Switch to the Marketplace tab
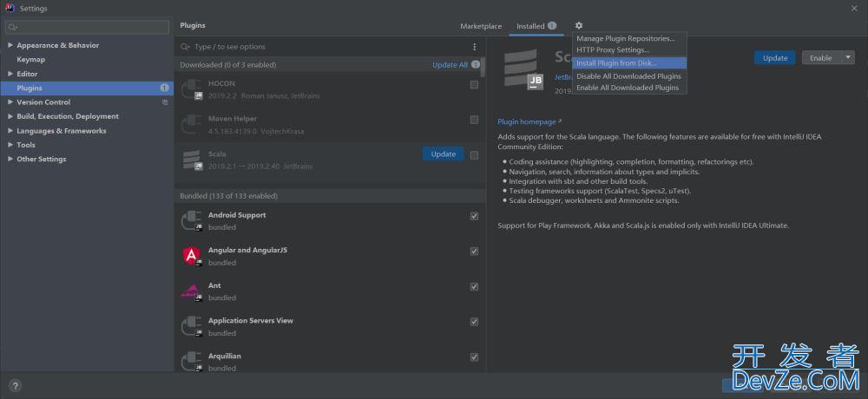This screenshot has height=399, width=868. tap(481, 26)
